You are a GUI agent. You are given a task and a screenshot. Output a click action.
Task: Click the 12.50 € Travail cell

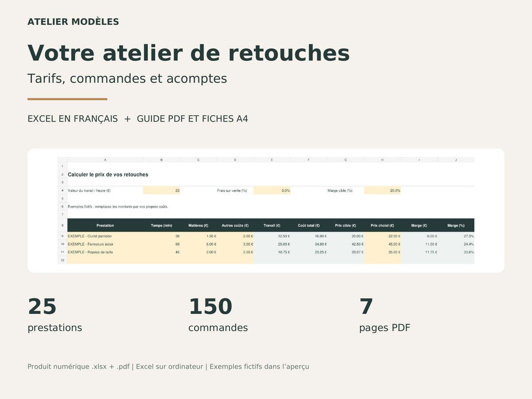point(272,236)
